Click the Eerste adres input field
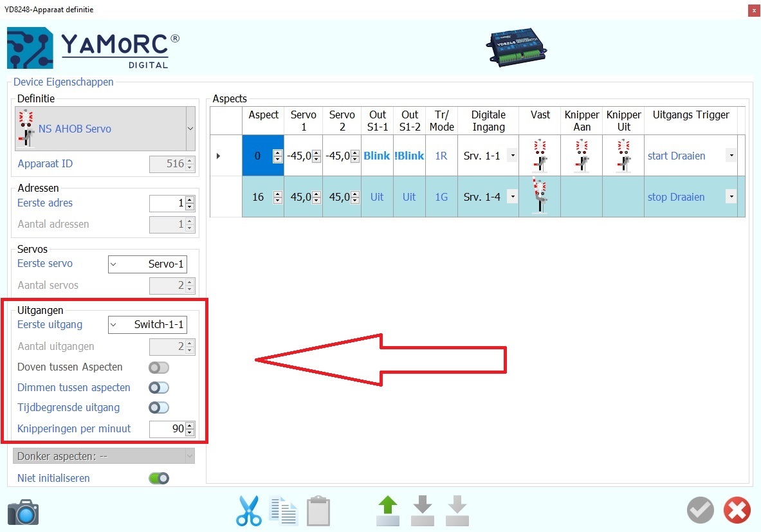Screen dimensions: 761x532 pos(167,204)
